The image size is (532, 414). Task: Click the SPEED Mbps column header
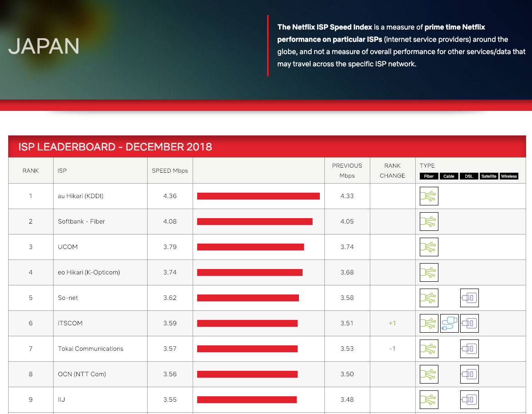click(169, 171)
